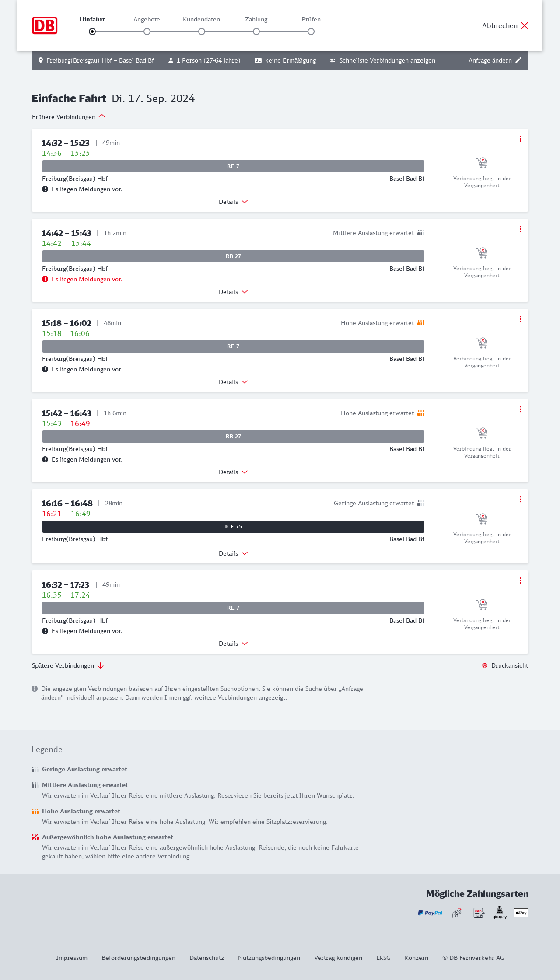Viewport: 560px width, 980px height.
Task: Click the Angebote step circle
Action: pyautogui.click(x=147, y=31)
